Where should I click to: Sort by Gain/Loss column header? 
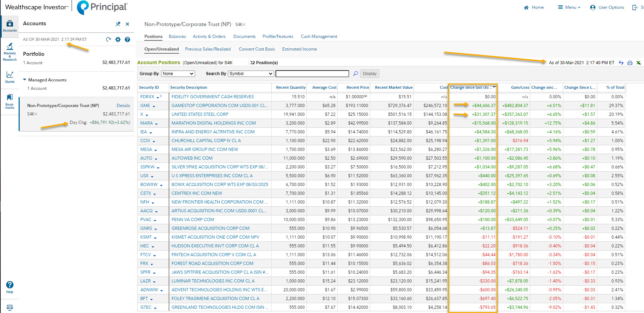(520, 87)
